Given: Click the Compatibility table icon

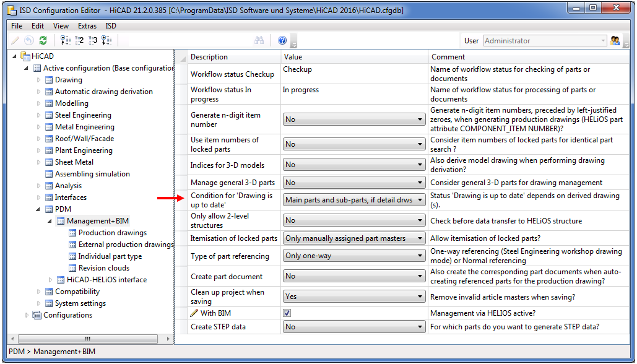Looking at the screenshot, I should tap(49, 292).
